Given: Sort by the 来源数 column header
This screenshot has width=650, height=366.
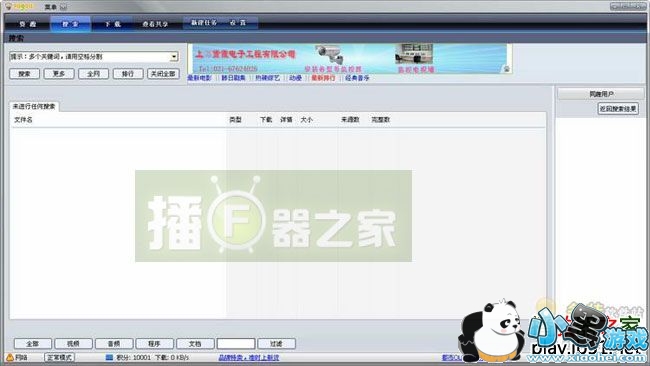Looking at the screenshot, I should [350, 120].
